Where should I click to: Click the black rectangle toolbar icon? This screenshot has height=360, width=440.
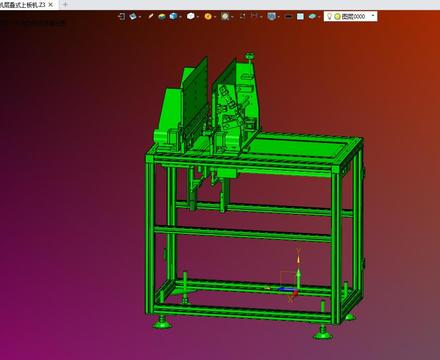[x=289, y=16]
